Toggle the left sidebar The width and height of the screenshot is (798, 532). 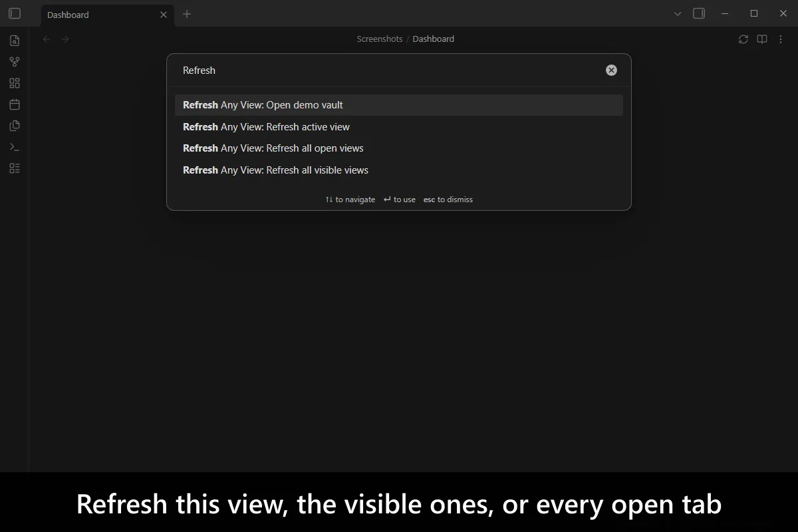click(x=15, y=13)
